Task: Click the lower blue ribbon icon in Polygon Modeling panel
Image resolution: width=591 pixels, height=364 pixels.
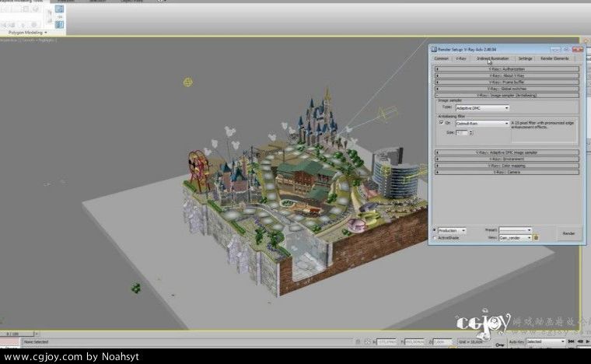Action: pyautogui.click(x=60, y=24)
